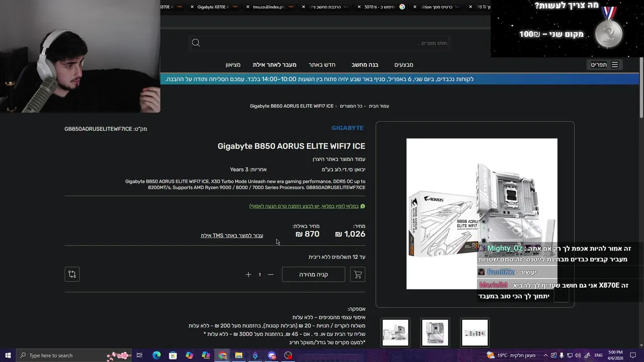Launch Microsoft Edge from the taskbar
This screenshot has width=644, height=362.
(156, 355)
